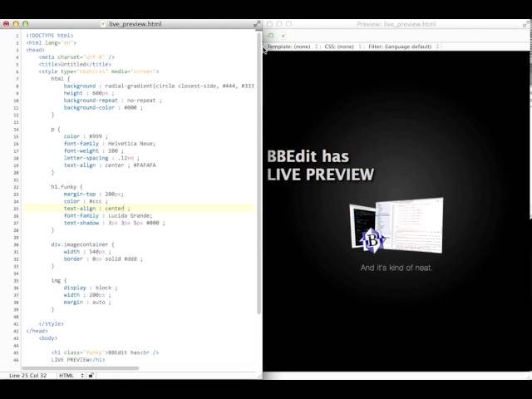The height and width of the screenshot is (399, 532).
Task: Click the <!DOCTYPE html> line in the editor
Action: pos(50,35)
